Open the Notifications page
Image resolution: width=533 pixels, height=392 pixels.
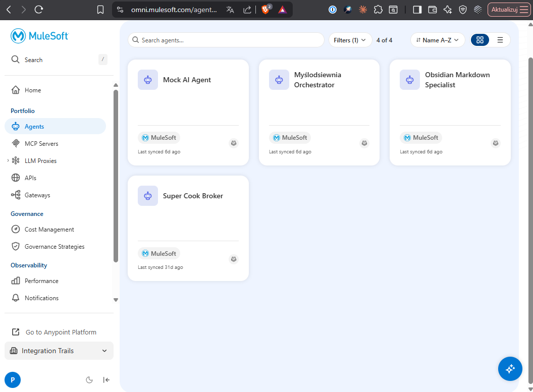pyautogui.click(x=56, y=298)
